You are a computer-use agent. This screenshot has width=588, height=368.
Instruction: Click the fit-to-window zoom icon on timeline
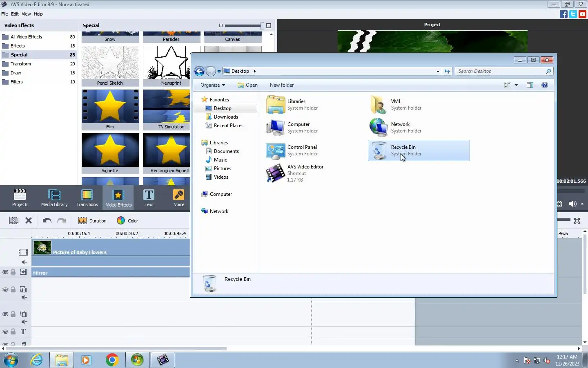click(x=577, y=221)
